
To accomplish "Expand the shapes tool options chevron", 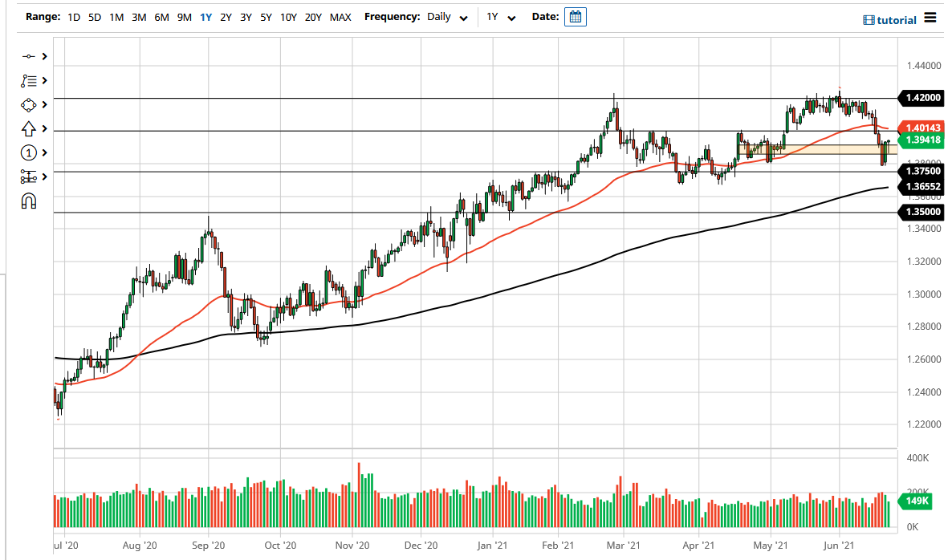I will coord(45,104).
